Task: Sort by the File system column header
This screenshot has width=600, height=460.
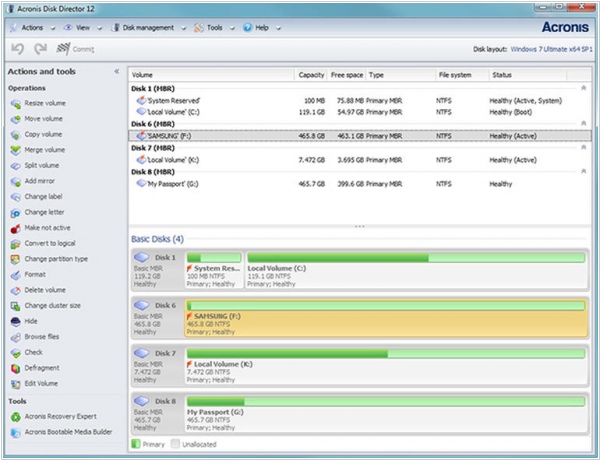Action: [x=462, y=75]
